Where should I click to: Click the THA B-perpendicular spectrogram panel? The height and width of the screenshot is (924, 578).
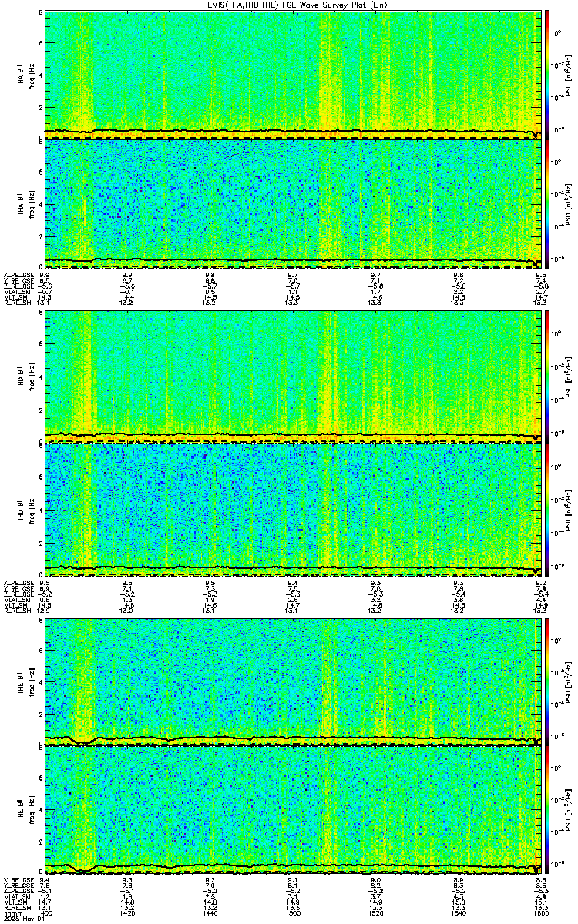coord(292,75)
